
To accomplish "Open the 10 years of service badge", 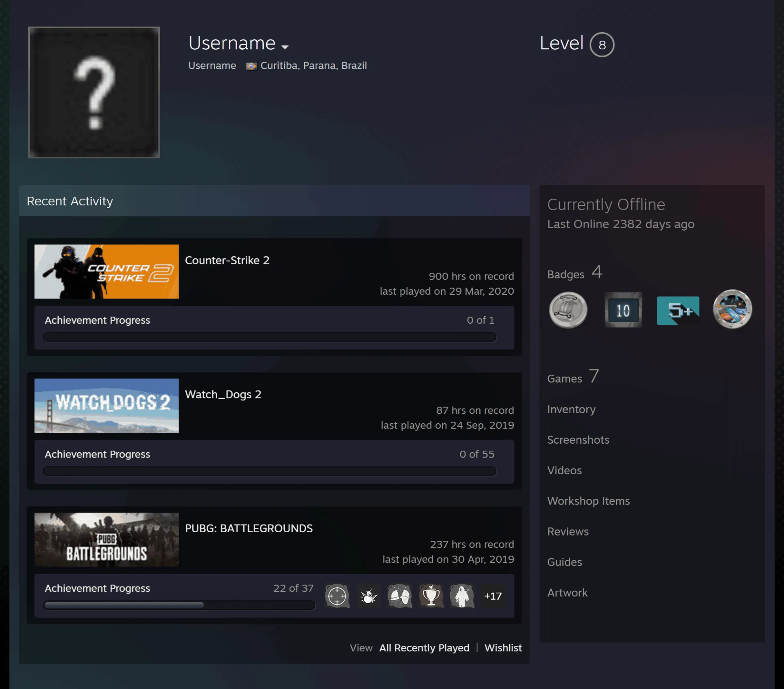I will click(623, 310).
